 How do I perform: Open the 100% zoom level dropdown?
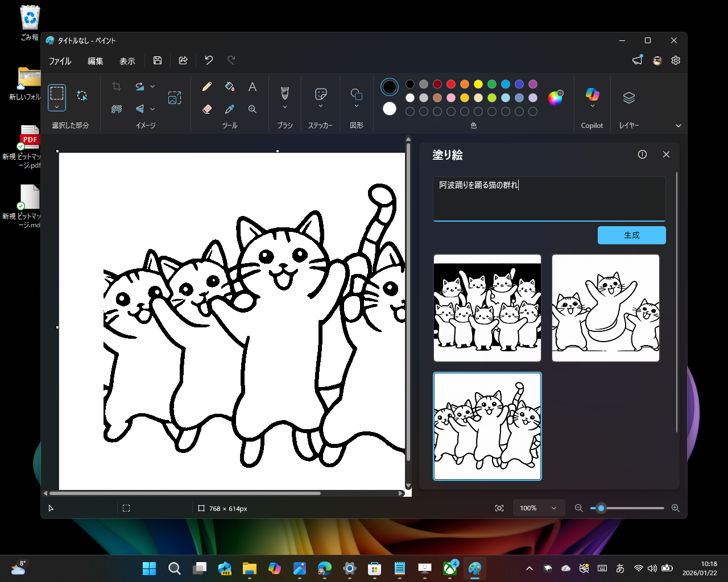point(538,508)
